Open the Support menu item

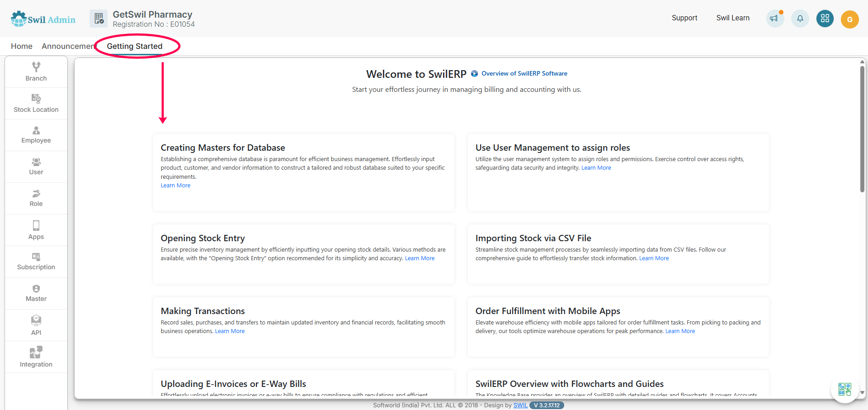click(x=684, y=18)
